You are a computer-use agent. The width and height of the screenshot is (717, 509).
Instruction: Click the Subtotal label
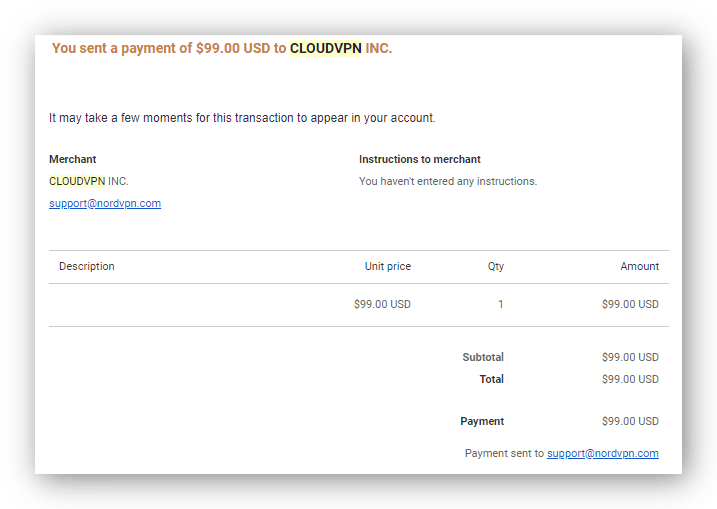[483, 357]
